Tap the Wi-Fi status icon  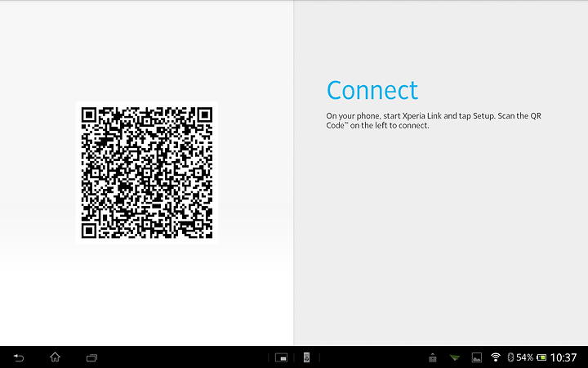496,357
